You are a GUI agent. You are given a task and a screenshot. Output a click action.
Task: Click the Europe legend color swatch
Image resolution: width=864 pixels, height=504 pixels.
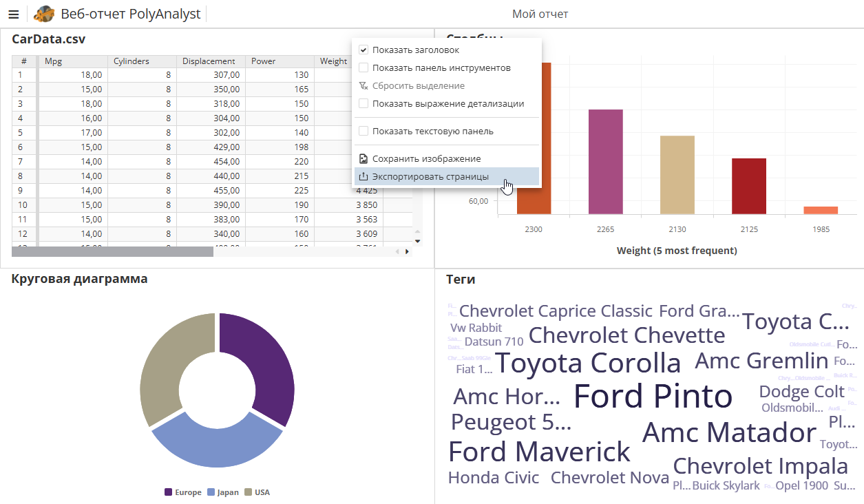pos(168,492)
